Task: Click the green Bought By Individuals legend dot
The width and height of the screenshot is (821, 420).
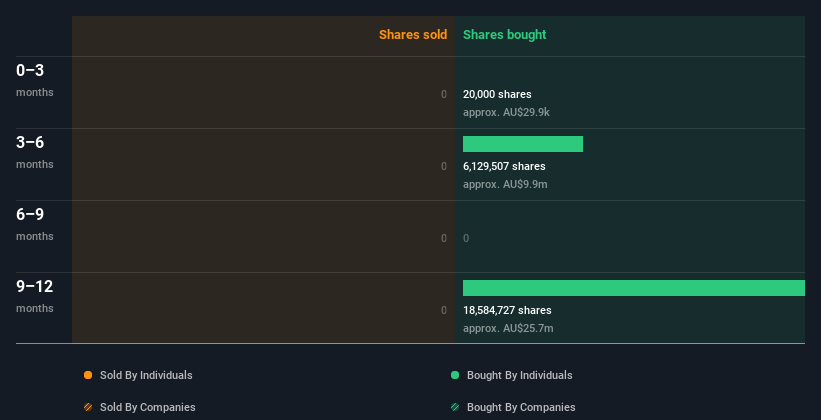Action: point(455,375)
